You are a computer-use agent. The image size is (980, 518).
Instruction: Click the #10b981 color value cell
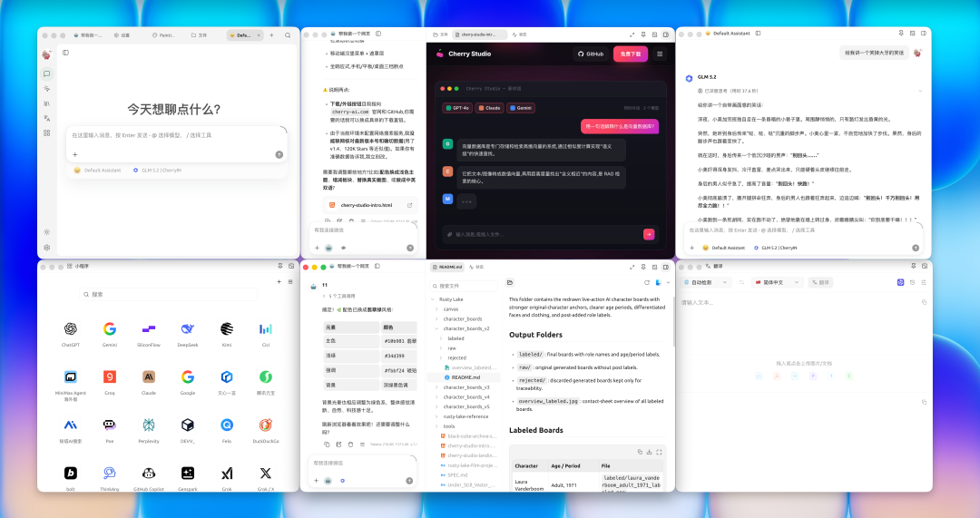[x=398, y=341]
